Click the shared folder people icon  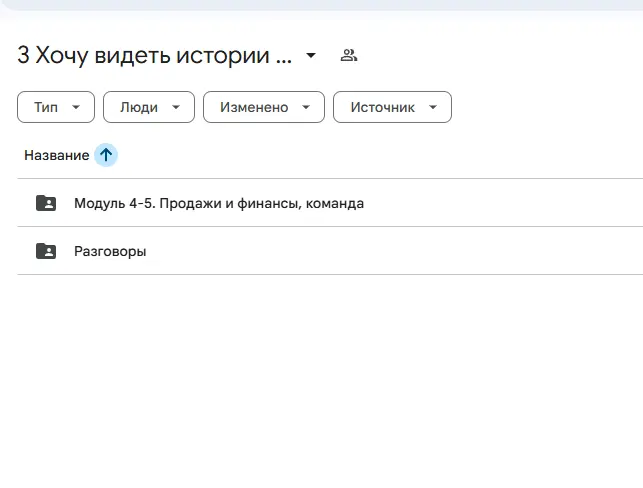[348, 55]
